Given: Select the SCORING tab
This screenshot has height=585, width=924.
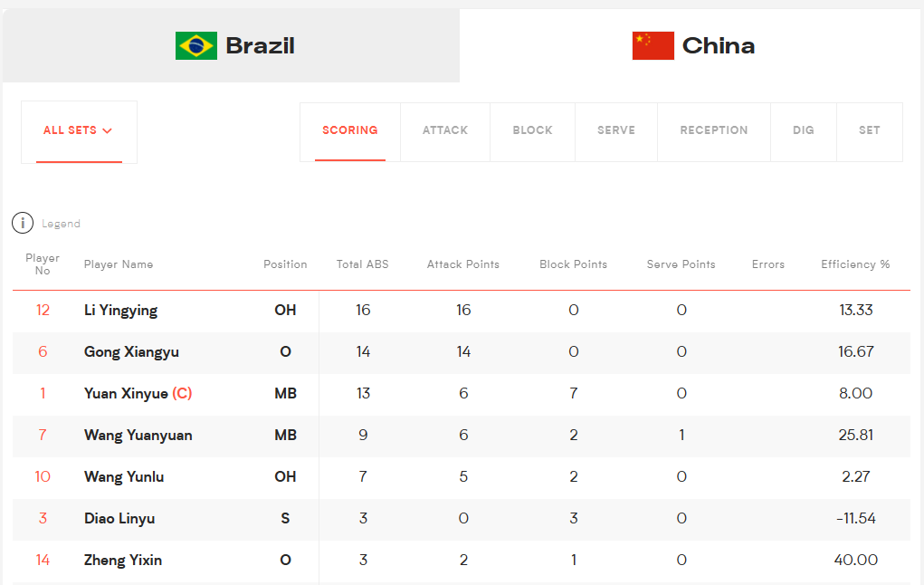Looking at the screenshot, I should pyautogui.click(x=350, y=131).
